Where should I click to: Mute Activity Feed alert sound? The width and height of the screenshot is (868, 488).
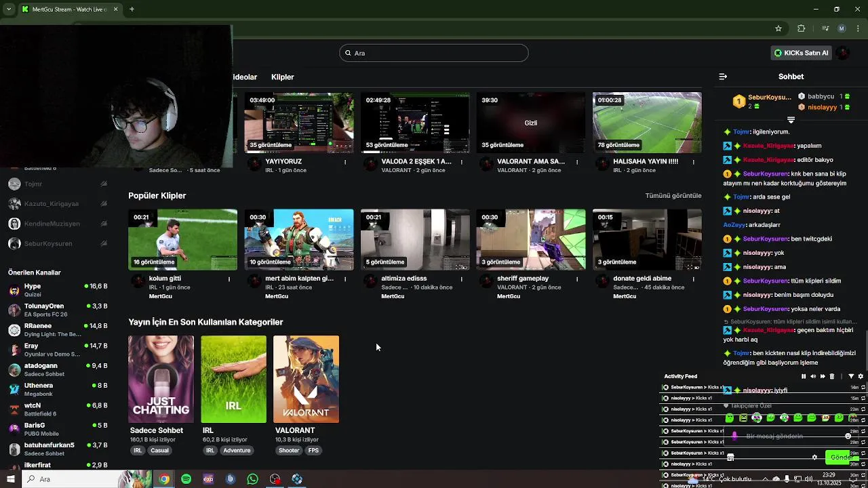(813, 376)
